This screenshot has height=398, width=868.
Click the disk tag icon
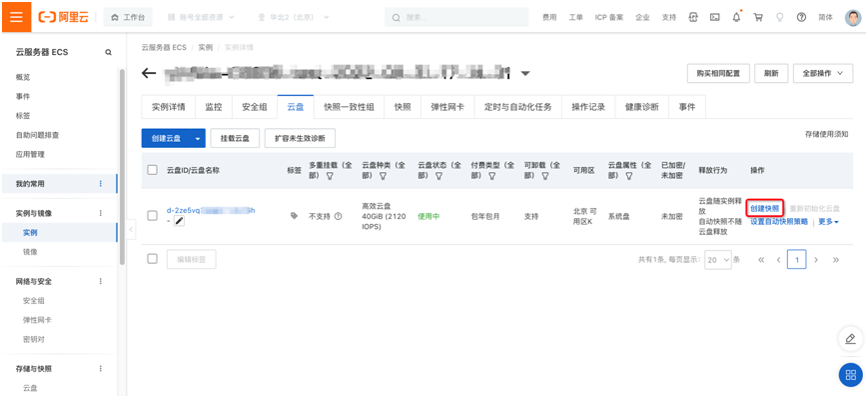click(294, 216)
